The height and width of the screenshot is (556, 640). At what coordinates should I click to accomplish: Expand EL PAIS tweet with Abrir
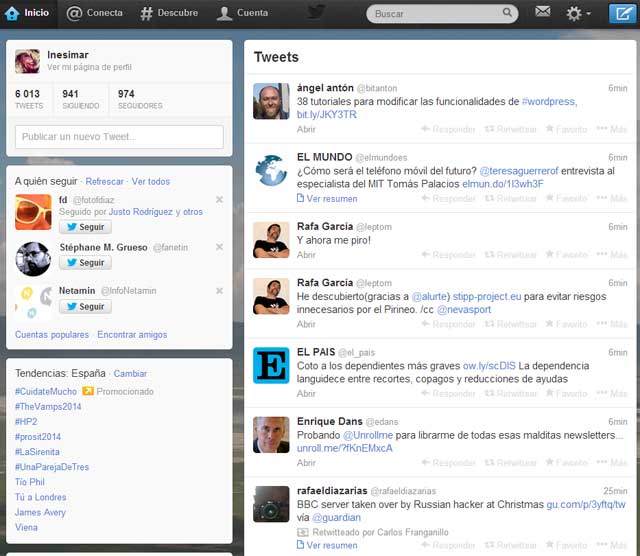(x=306, y=394)
